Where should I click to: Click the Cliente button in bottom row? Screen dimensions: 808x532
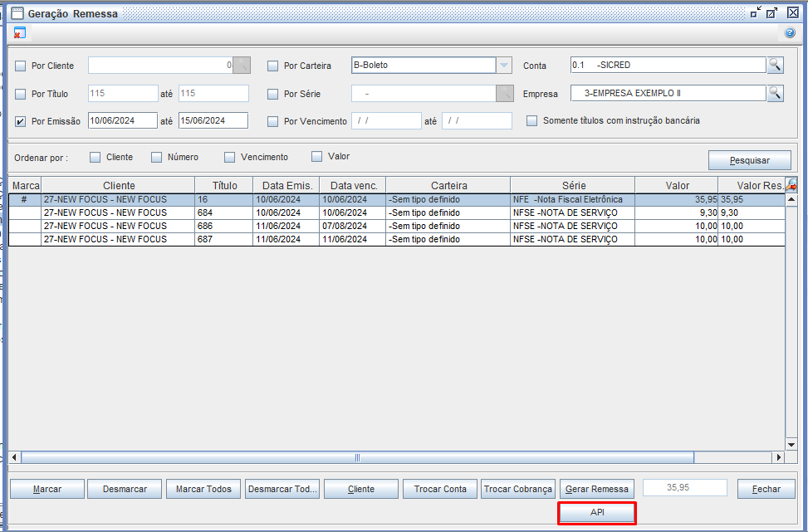point(361,489)
